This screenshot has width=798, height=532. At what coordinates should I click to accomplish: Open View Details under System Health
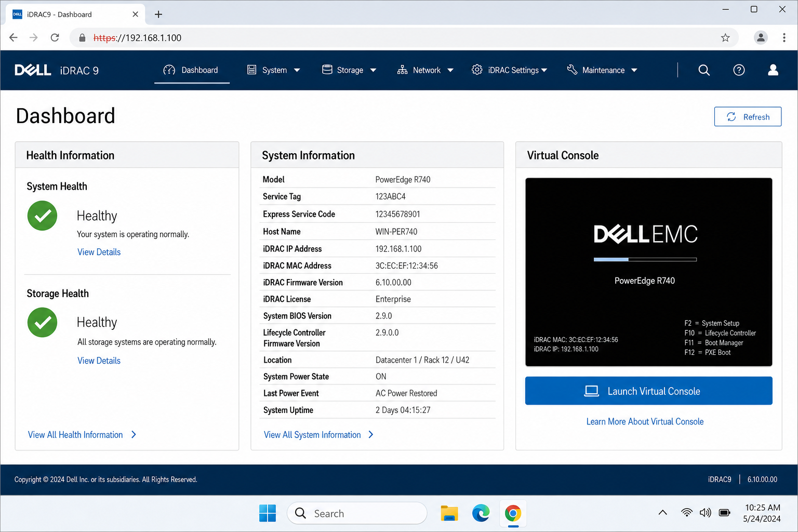99,252
